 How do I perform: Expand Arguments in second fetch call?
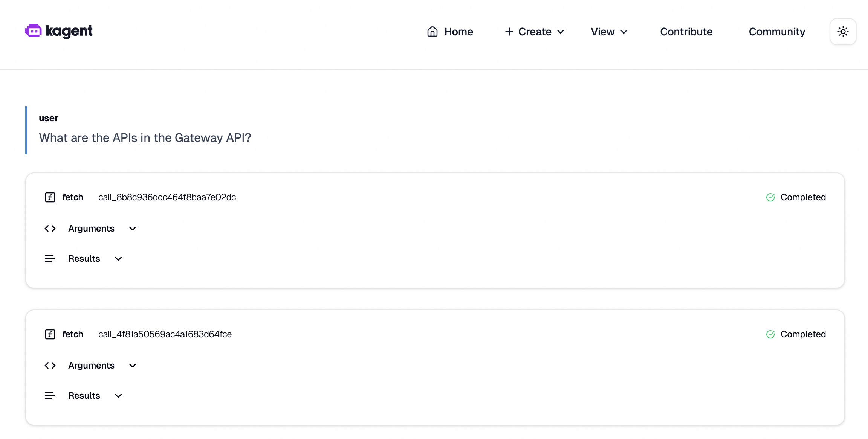coord(91,366)
